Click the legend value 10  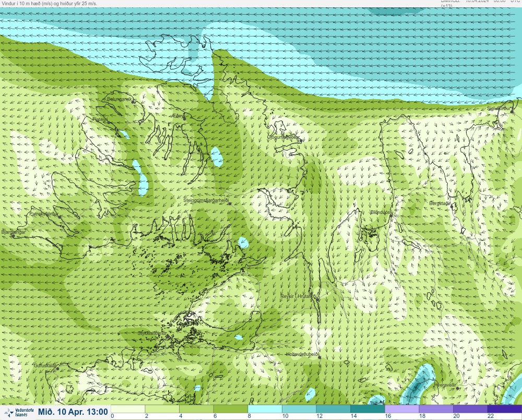286,416
